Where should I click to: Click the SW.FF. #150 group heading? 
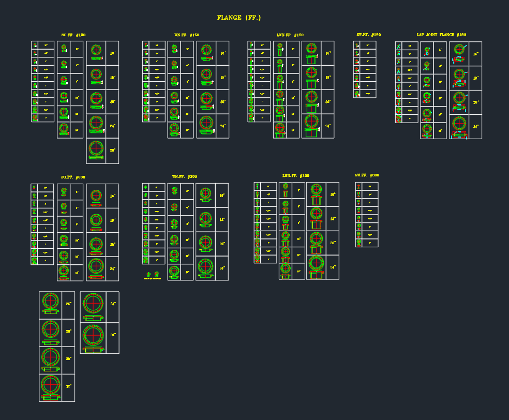(368, 35)
